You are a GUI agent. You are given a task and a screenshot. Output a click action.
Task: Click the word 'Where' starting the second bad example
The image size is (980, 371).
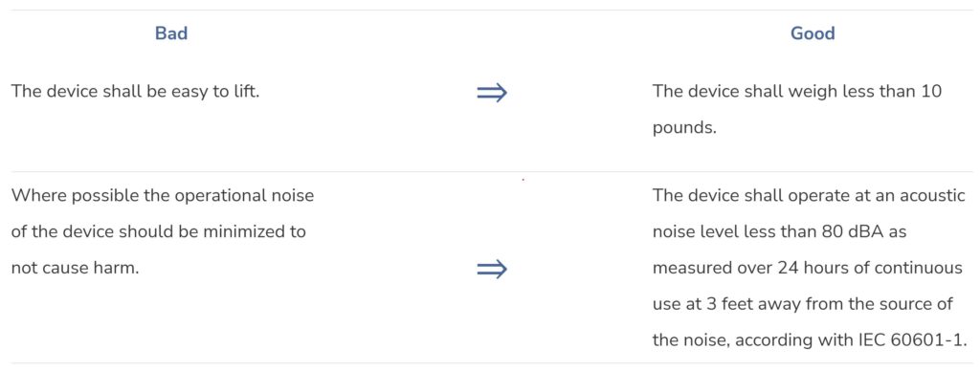[38, 195]
